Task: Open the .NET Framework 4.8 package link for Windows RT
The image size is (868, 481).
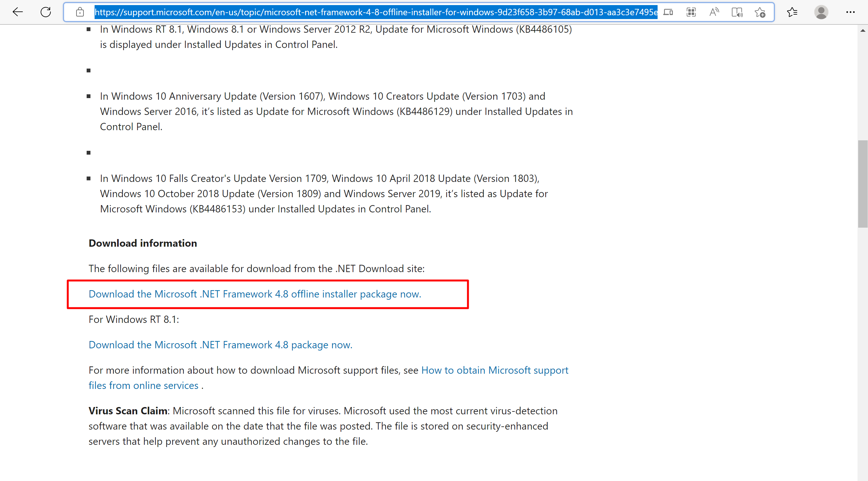Action: 220,345
